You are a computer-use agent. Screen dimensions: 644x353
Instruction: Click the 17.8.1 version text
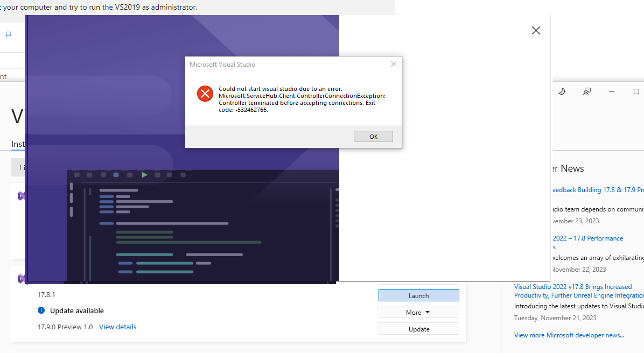(46, 295)
